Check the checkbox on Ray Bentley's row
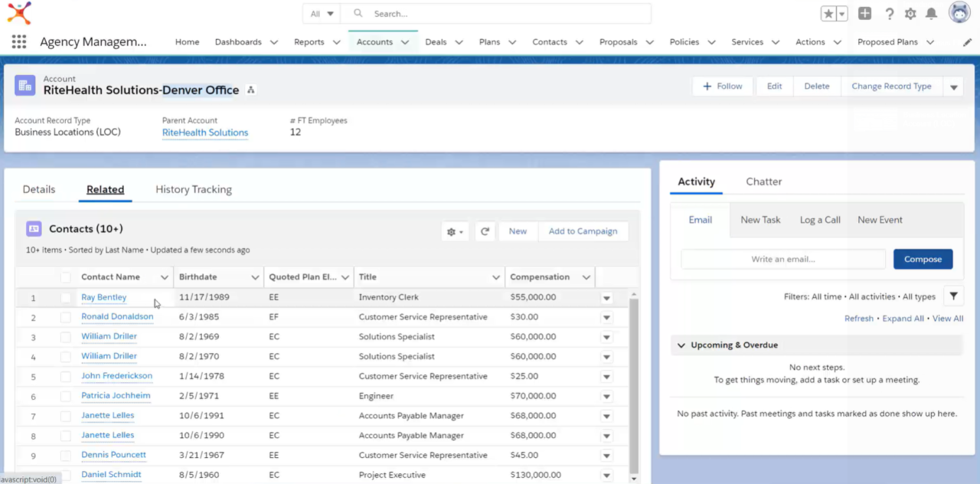This screenshot has height=484, width=980. tap(65, 297)
